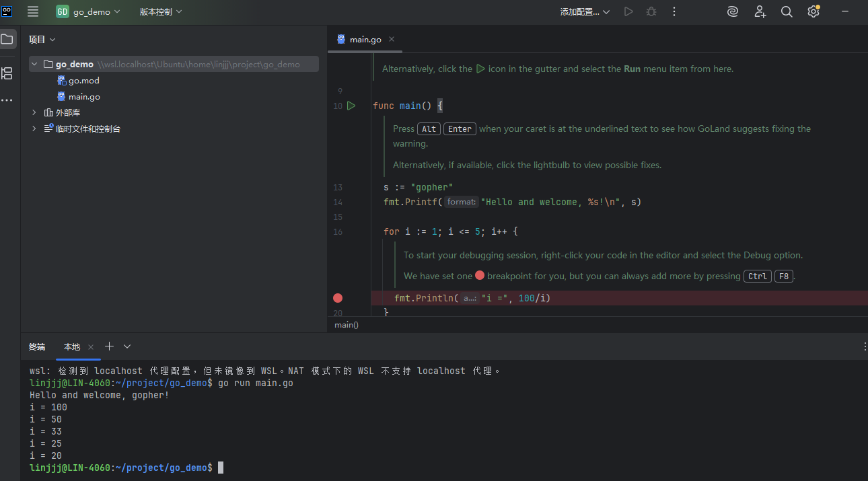Open the 添加配置 run configuration dropdown
Viewport: 868px width, 481px height.
(x=585, y=11)
